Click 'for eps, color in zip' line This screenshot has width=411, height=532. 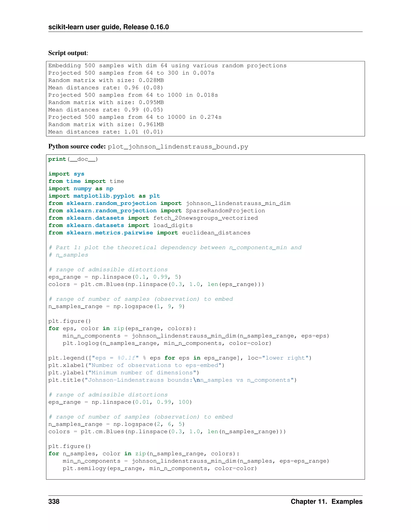point(122,328)
